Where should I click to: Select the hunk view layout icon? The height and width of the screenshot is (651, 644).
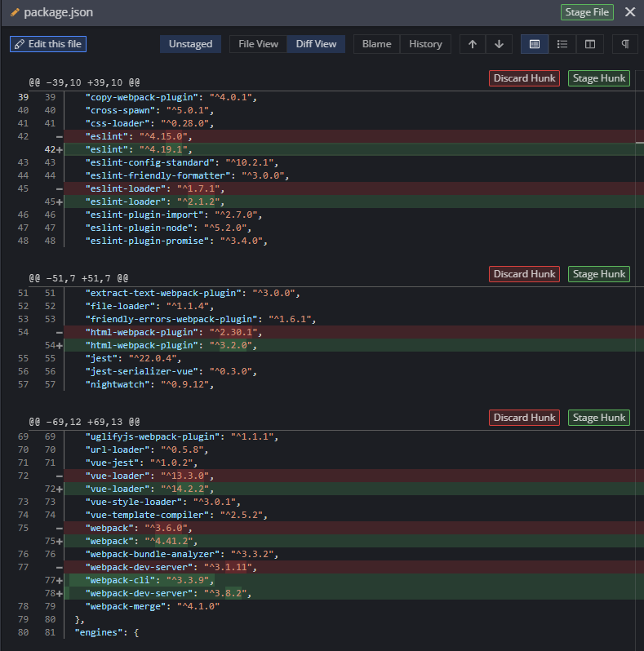535,44
